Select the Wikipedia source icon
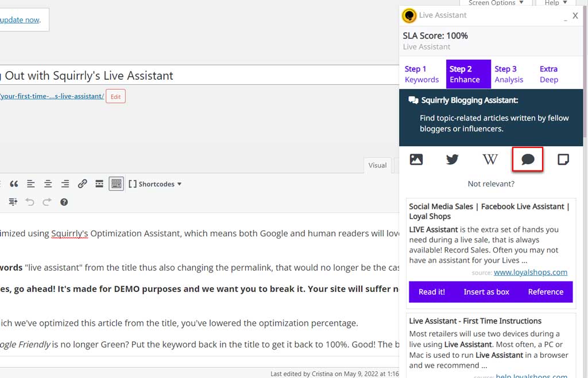Screen dimensions: 588x378 coord(490,159)
